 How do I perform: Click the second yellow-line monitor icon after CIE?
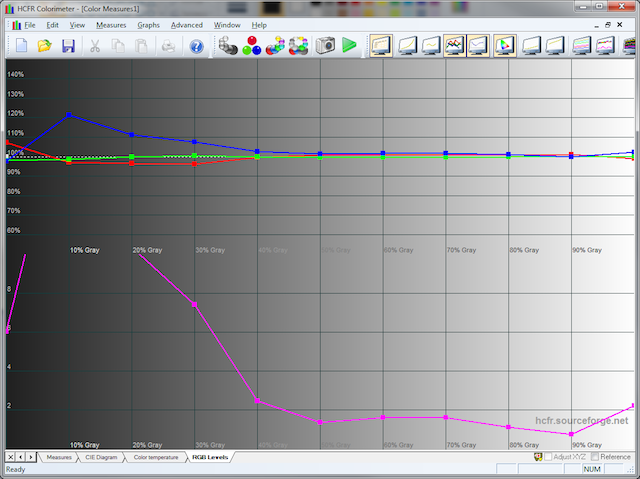(555, 45)
